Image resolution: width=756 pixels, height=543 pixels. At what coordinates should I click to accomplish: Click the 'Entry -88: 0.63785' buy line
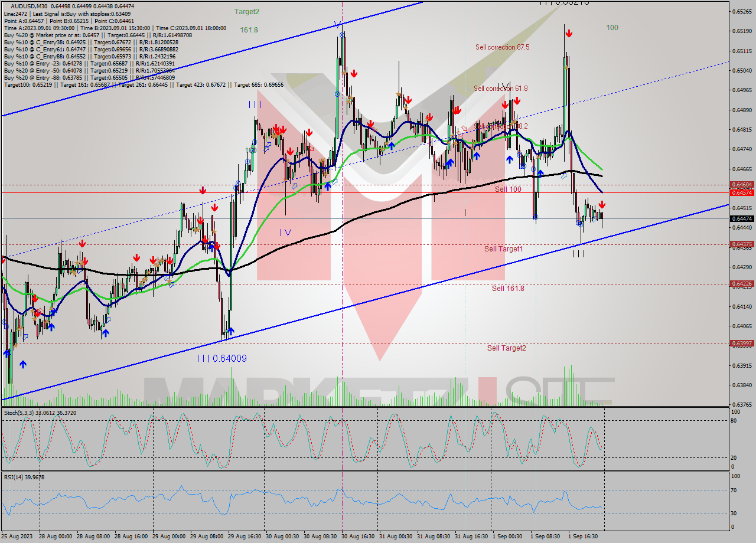click(89, 77)
